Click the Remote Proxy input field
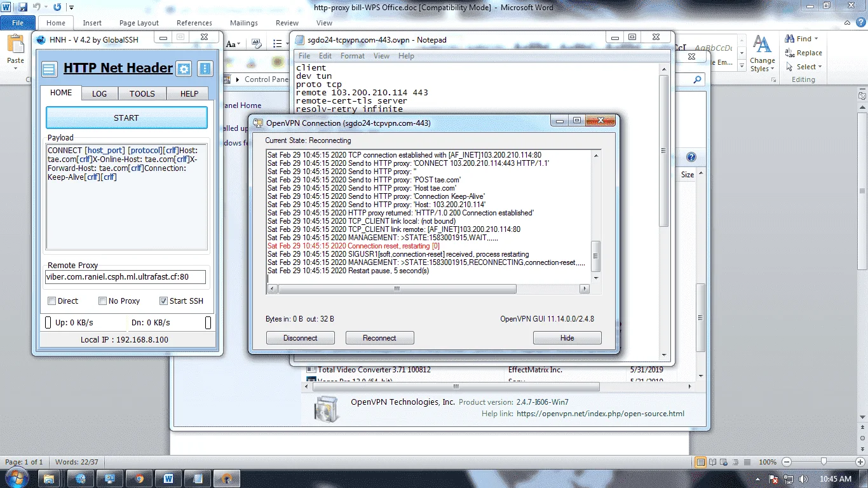The height and width of the screenshot is (488, 868). pyautogui.click(x=126, y=277)
